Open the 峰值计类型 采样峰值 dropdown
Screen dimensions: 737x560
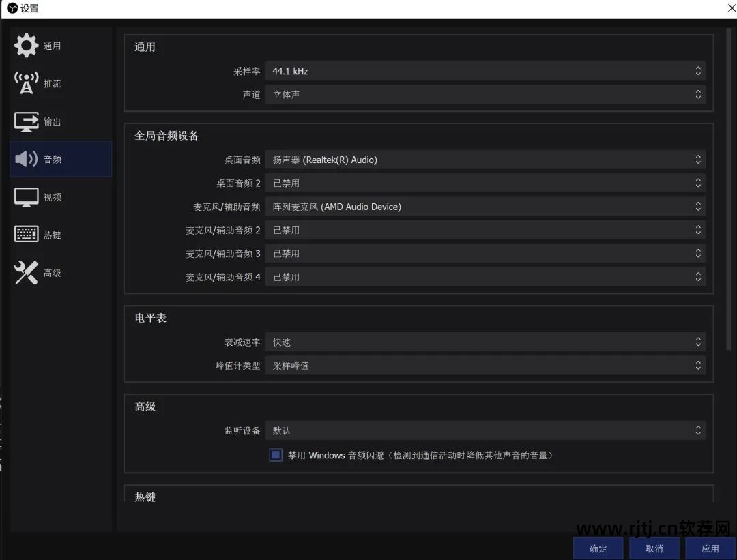(485, 366)
